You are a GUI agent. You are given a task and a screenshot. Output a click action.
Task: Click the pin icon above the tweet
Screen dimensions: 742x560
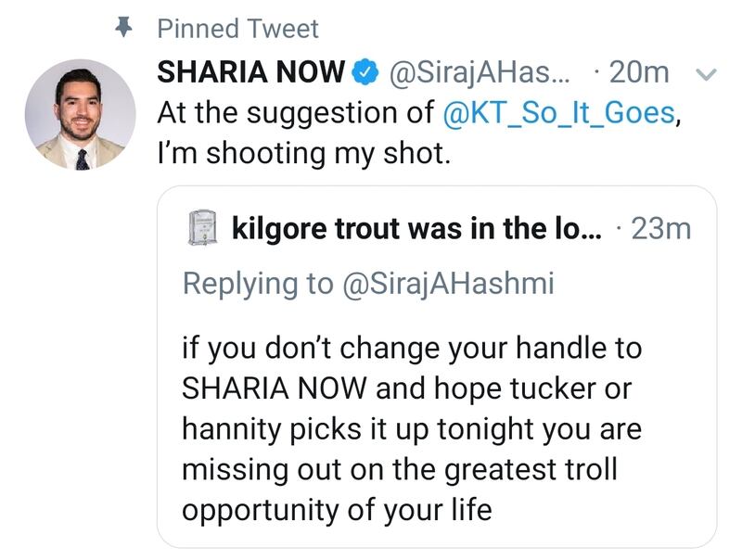point(121,28)
